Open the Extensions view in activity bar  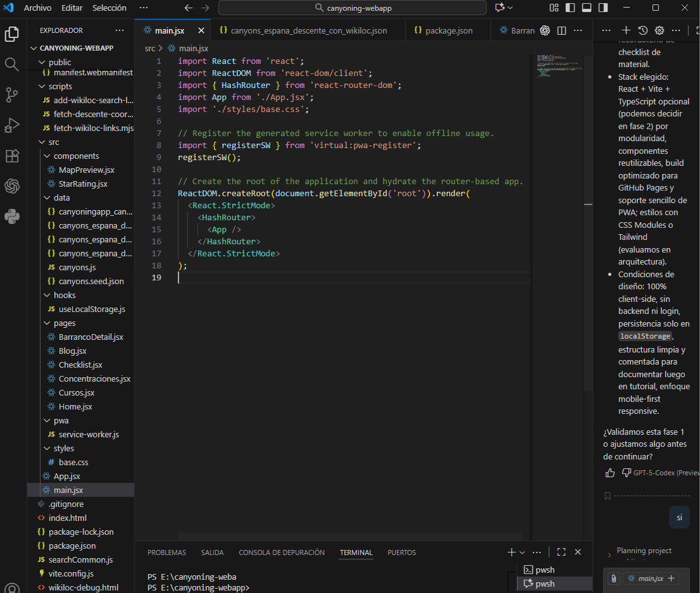(x=11, y=156)
